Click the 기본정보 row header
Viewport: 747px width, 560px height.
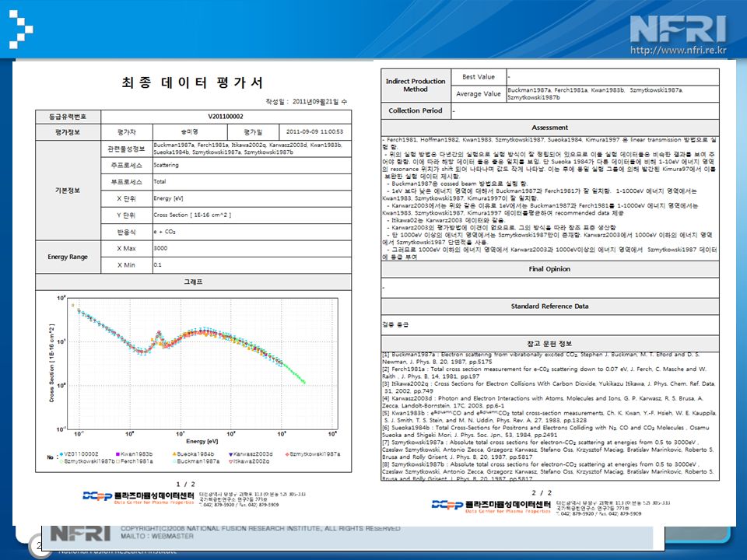pyautogui.click(x=68, y=191)
